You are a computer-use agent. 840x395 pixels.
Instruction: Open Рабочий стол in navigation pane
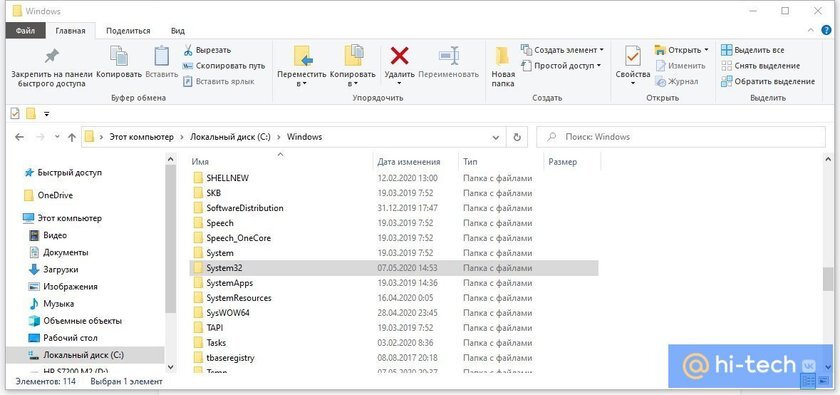pyautogui.click(x=63, y=338)
